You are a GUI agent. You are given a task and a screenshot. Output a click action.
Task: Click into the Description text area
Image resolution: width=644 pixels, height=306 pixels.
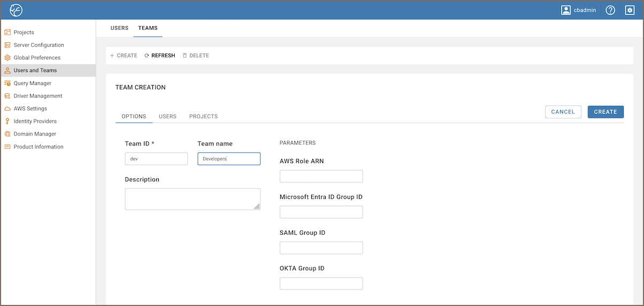click(x=192, y=198)
